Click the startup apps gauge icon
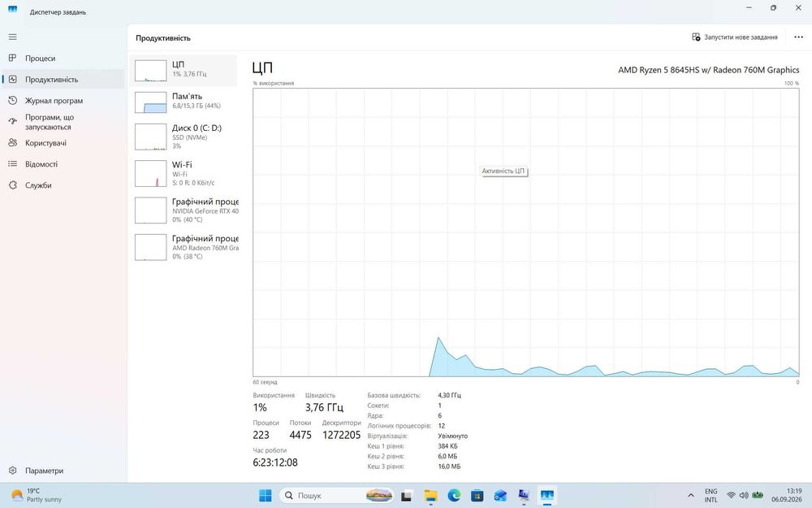The height and width of the screenshot is (508, 812). pyautogui.click(x=13, y=122)
